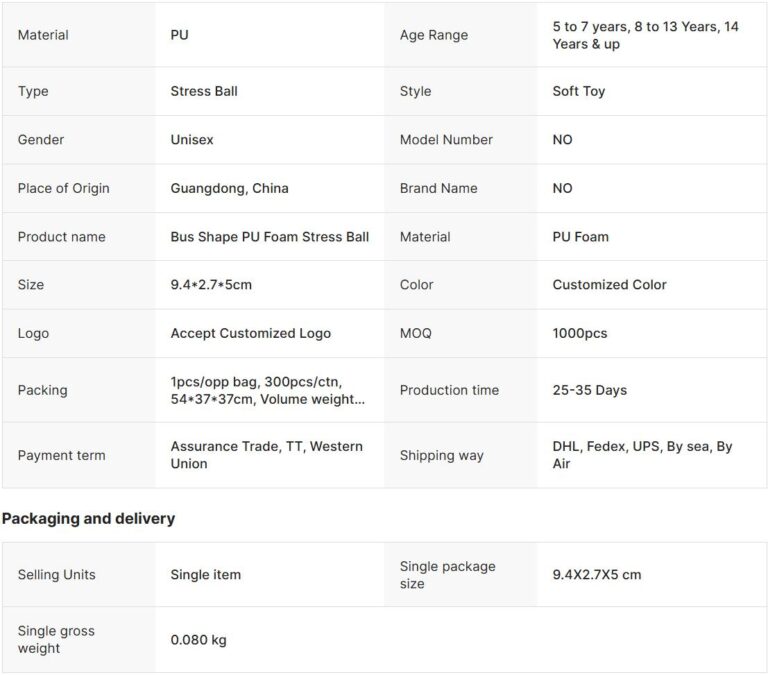Click the 'Soft Toy' style value
Screen dimensions: 768x675
coord(578,91)
